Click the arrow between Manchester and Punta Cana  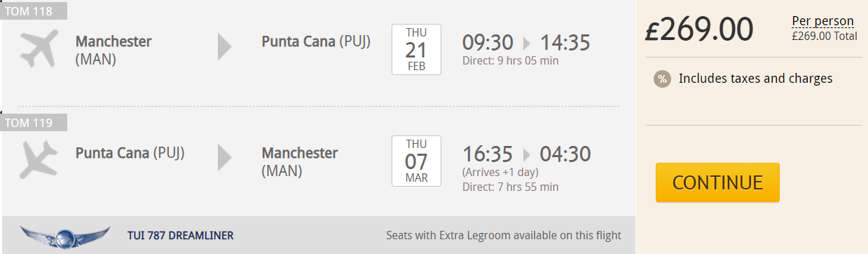(x=225, y=46)
